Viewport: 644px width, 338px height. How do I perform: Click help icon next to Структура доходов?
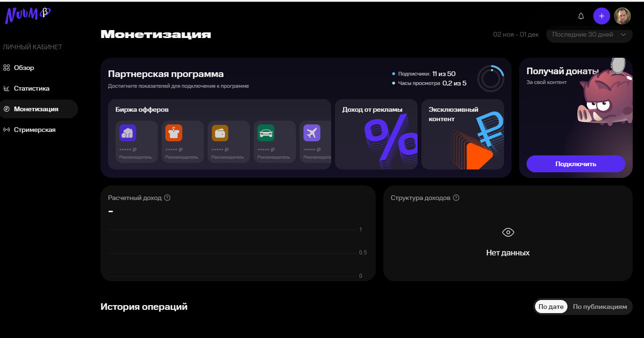[456, 198]
